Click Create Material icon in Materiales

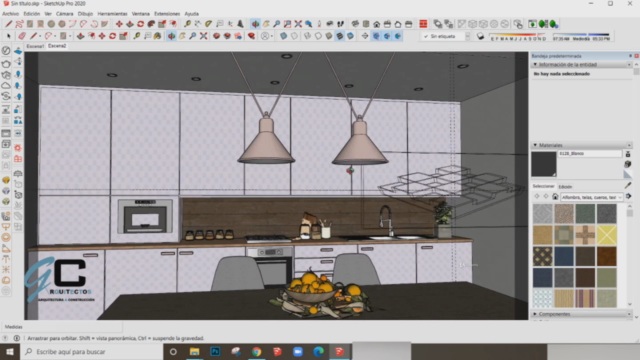point(628,164)
